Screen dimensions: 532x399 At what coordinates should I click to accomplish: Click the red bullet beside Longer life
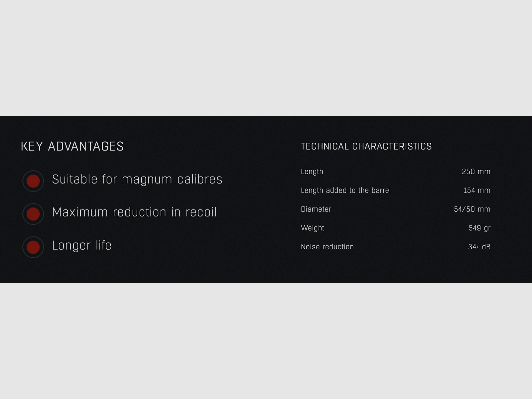click(x=33, y=247)
